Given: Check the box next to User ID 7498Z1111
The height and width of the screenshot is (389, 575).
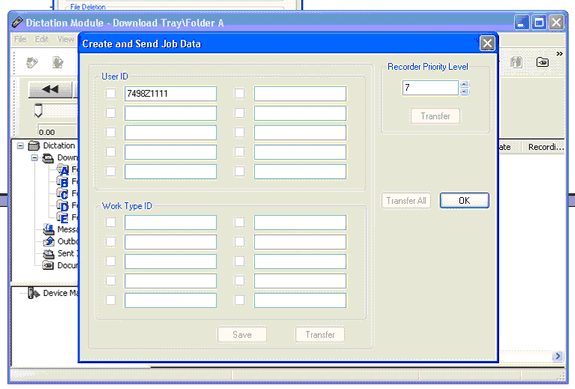Looking at the screenshot, I should pos(111,93).
